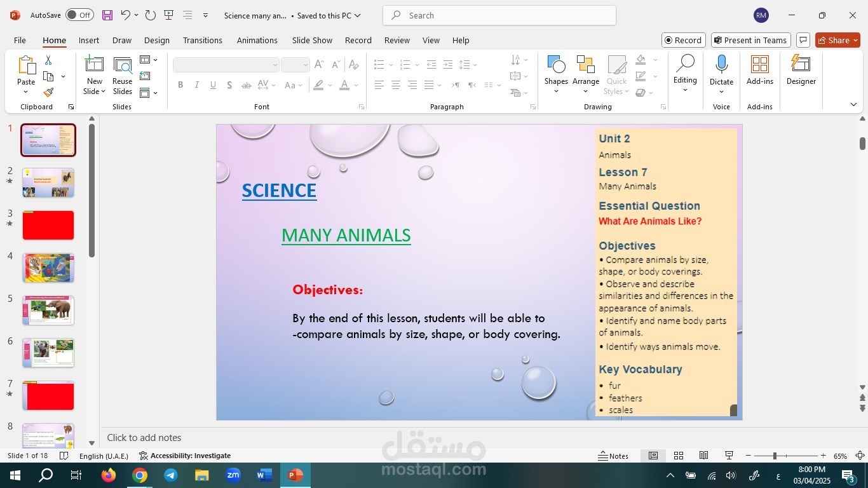Click the Dictate microphone icon

tap(721, 65)
